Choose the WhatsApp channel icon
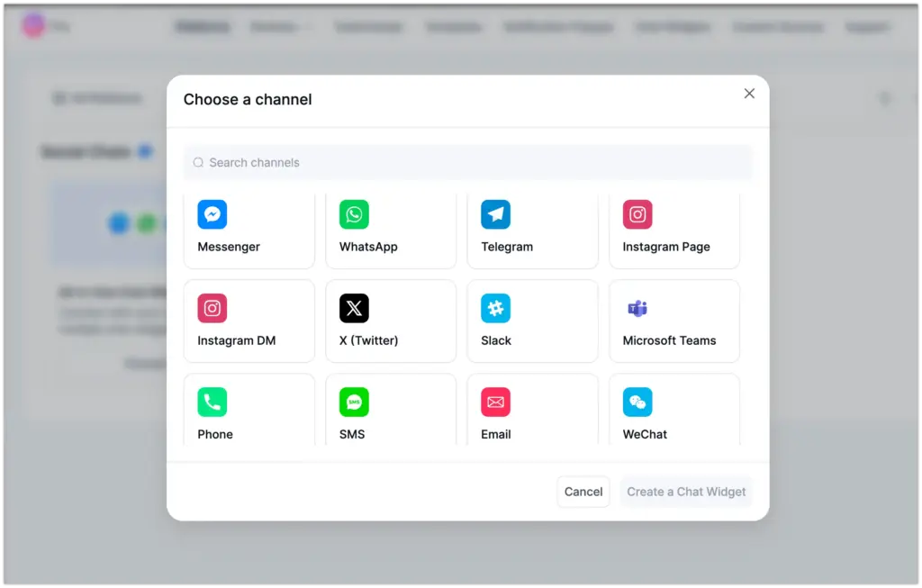 click(354, 214)
